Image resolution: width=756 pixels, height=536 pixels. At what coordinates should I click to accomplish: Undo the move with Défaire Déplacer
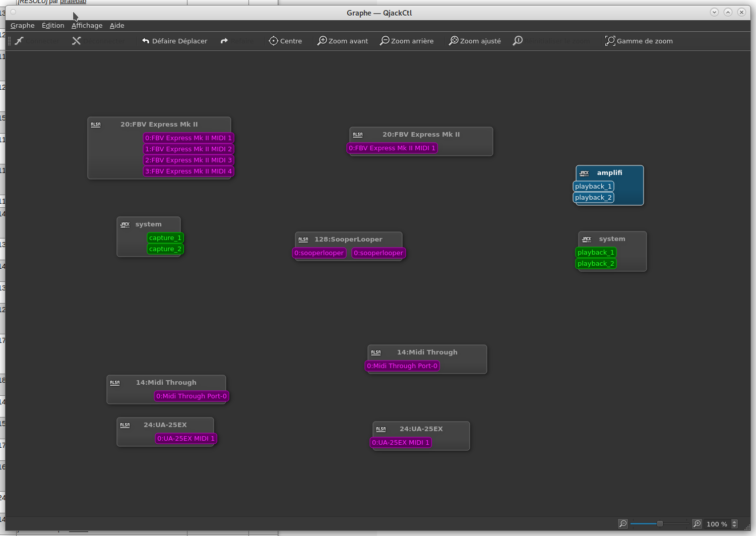click(x=174, y=41)
